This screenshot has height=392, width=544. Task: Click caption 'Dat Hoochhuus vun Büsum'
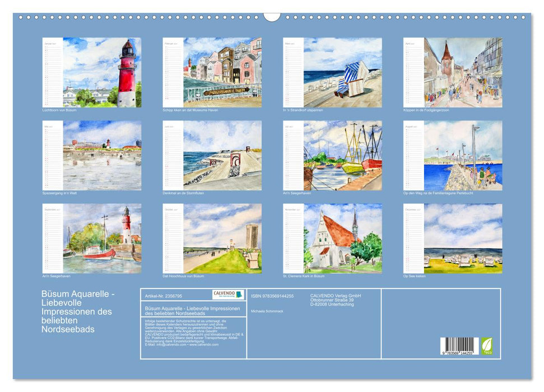183,276
